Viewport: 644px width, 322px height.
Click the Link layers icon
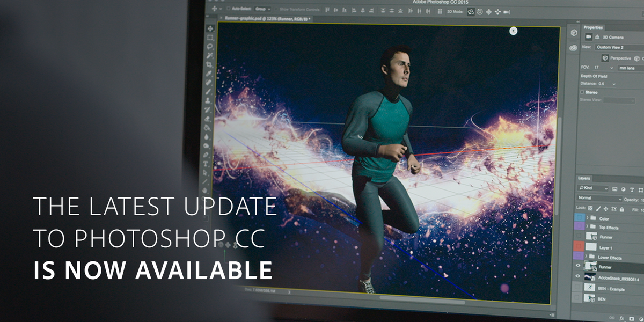tap(612, 318)
